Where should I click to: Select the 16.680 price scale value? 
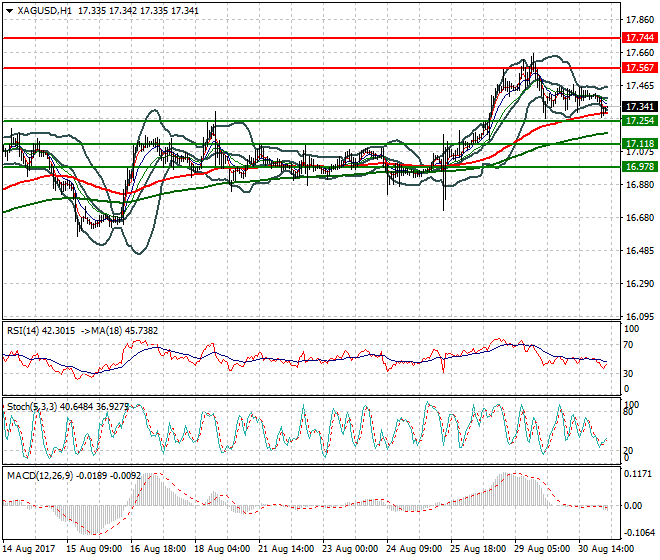point(640,218)
